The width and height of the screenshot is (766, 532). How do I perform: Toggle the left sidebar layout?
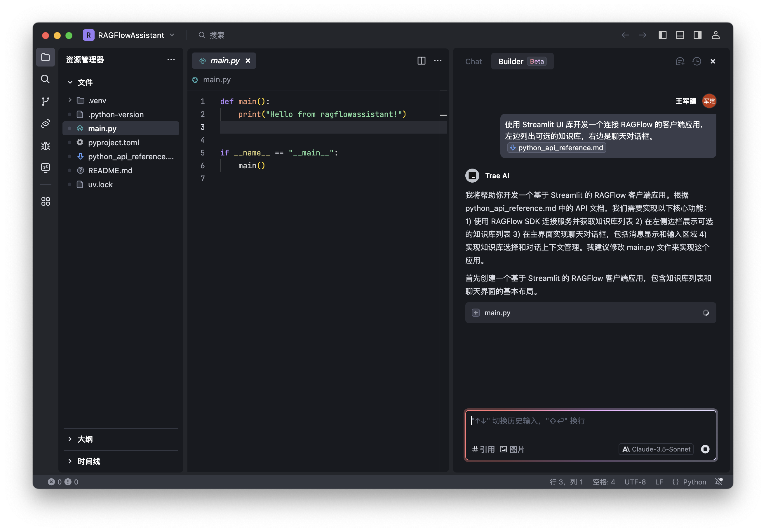tap(663, 35)
